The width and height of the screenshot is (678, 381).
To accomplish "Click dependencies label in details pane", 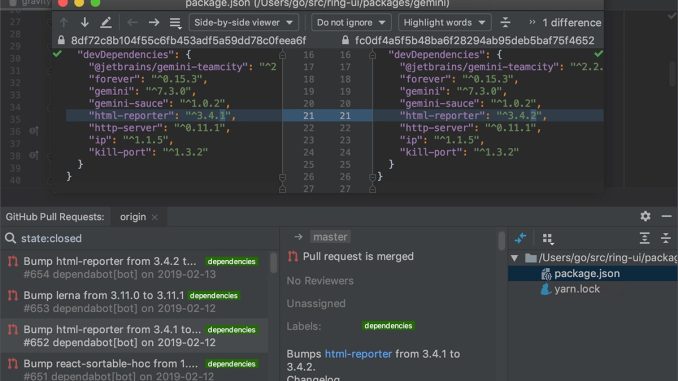I will coord(388,326).
